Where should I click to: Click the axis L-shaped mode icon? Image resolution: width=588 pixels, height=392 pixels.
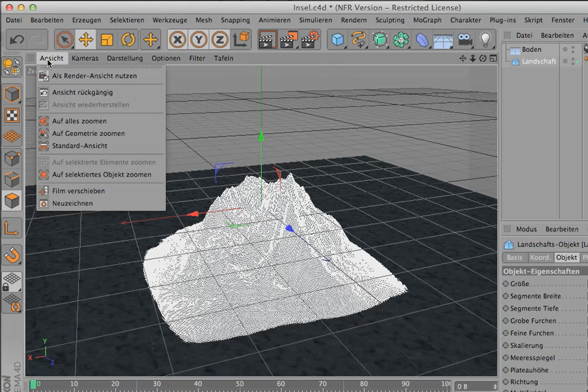tap(12, 228)
